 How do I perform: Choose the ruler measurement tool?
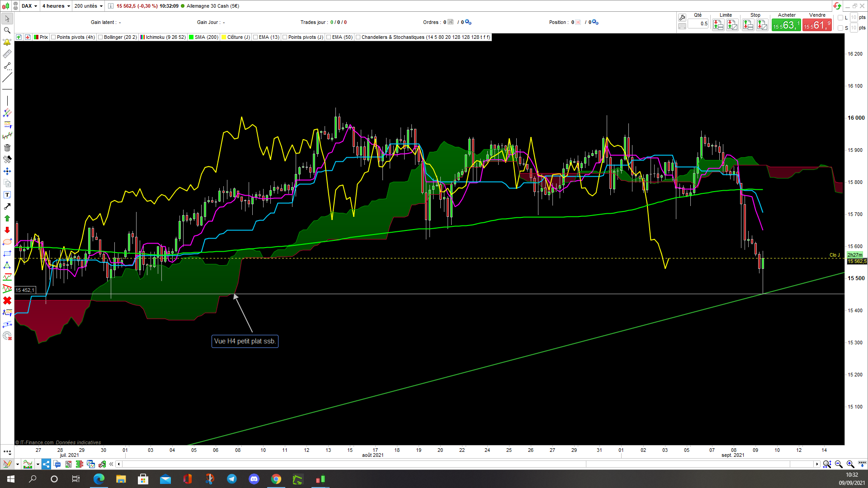coord(7,54)
